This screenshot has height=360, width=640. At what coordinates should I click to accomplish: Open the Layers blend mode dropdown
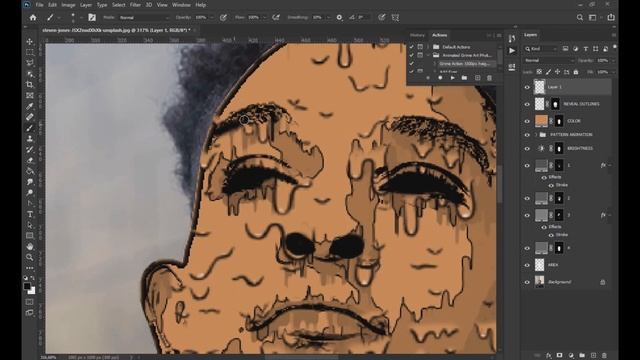coord(549,60)
